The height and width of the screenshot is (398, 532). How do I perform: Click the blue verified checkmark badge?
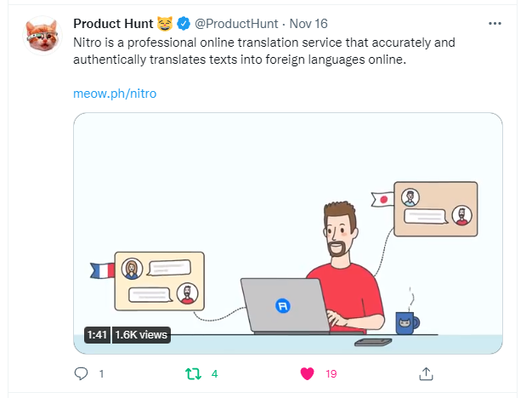[184, 24]
